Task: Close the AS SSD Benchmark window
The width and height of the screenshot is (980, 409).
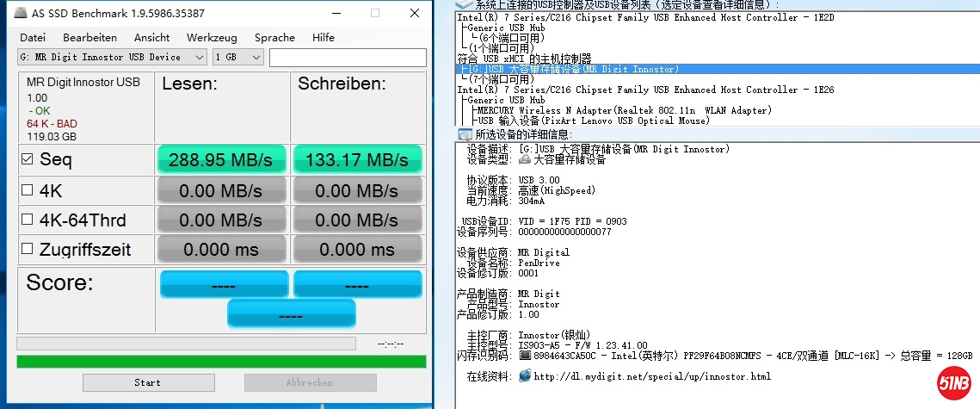Action: point(414,13)
